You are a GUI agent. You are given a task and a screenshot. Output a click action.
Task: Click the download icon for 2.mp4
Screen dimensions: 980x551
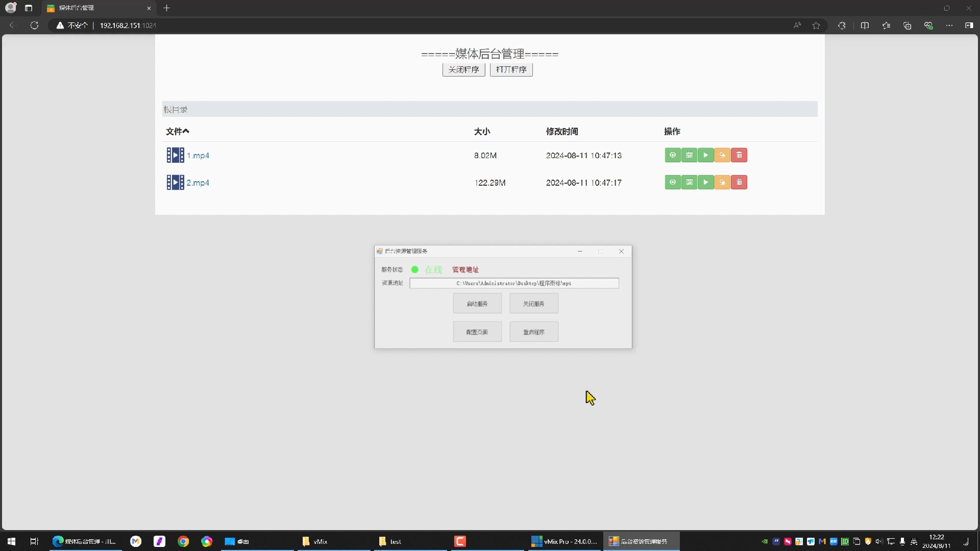point(673,182)
